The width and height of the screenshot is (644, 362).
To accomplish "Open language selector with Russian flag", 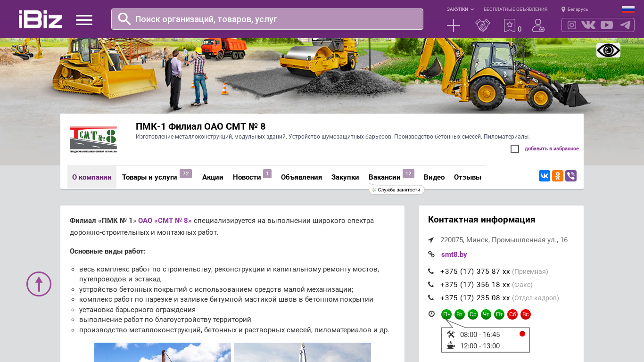I will click(627, 9).
